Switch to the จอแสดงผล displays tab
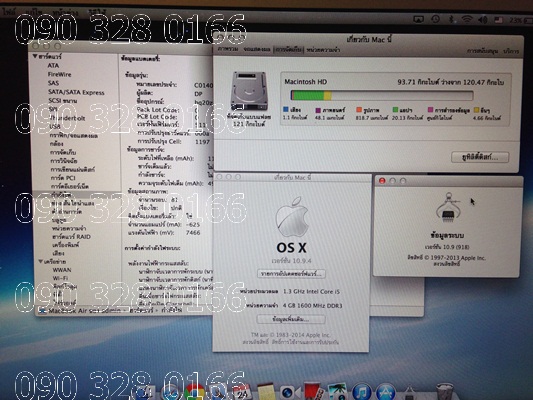The width and height of the screenshot is (533, 400). 257,50
